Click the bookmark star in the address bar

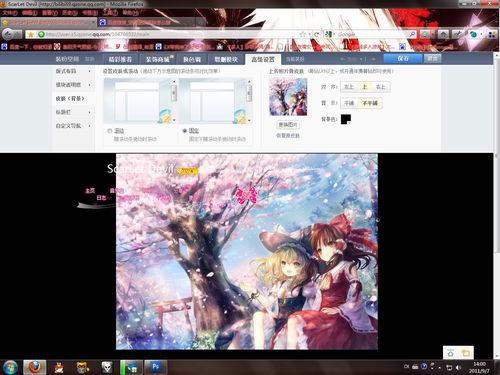[303, 34]
